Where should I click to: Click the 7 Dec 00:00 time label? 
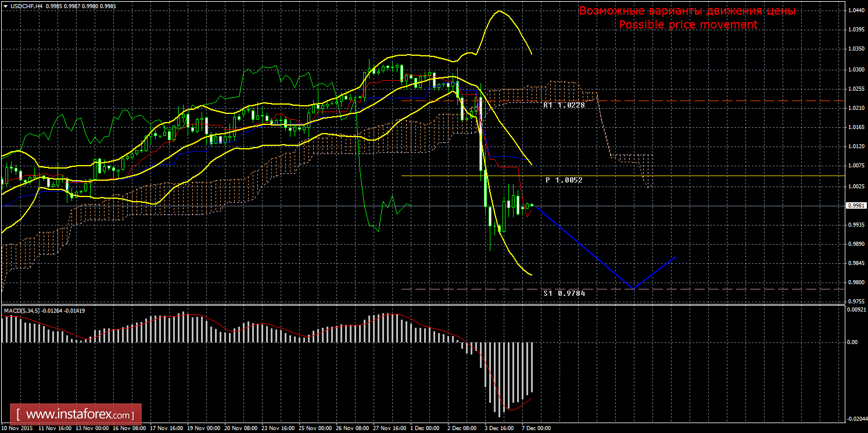pyautogui.click(x=536, y=428)
